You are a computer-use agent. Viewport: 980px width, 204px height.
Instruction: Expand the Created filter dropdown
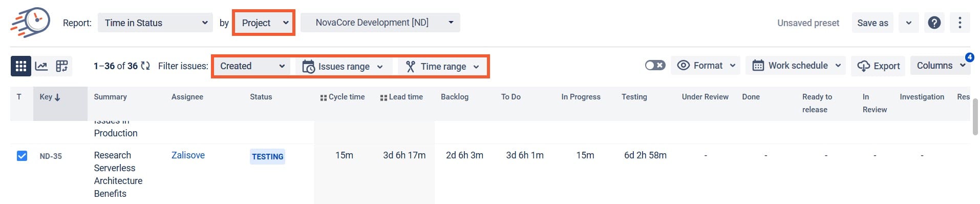pos(252,66)
